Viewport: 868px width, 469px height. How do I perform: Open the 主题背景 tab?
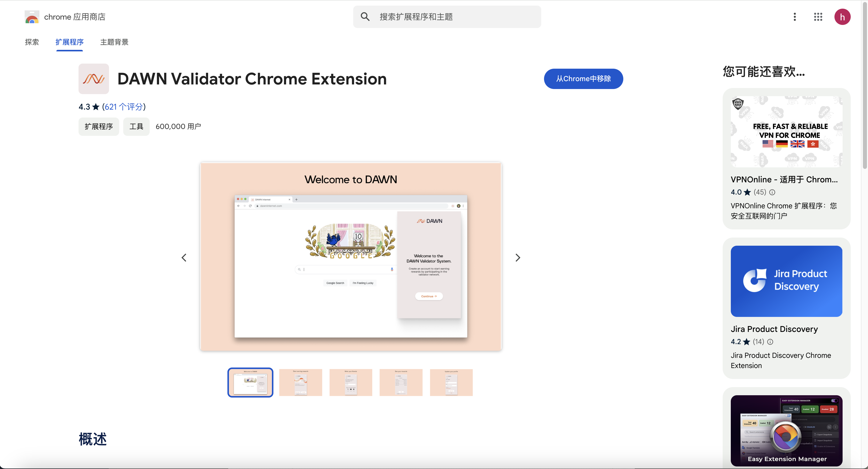[x=114, y=42]
